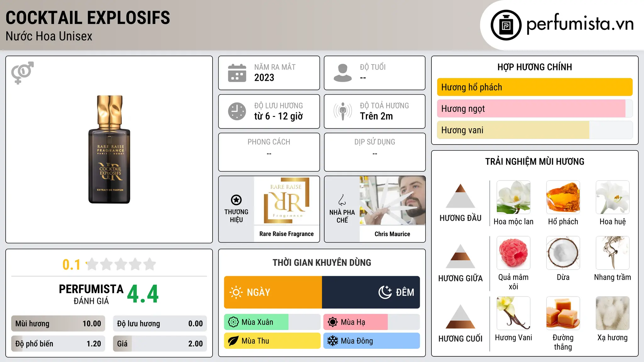
Task: Click the perfumista.vn perfume bottle logo
Action: click(506, 25)
